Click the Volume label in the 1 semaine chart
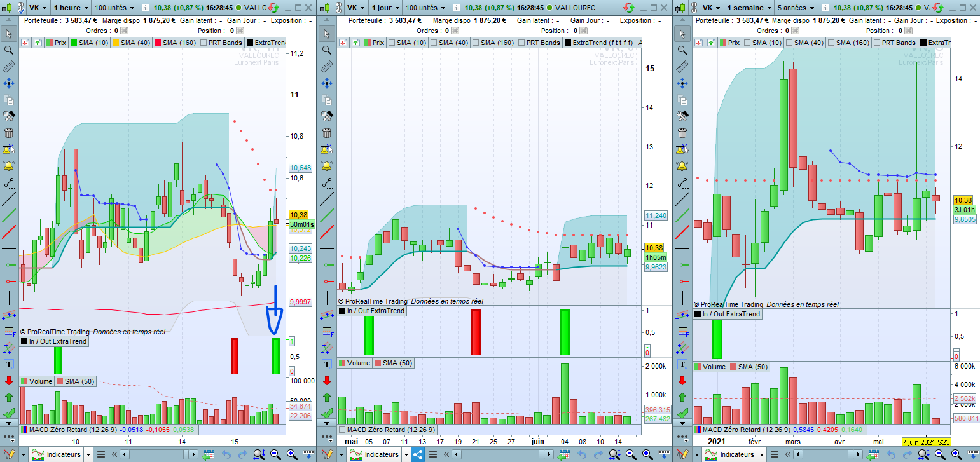 tap(714, 367)
